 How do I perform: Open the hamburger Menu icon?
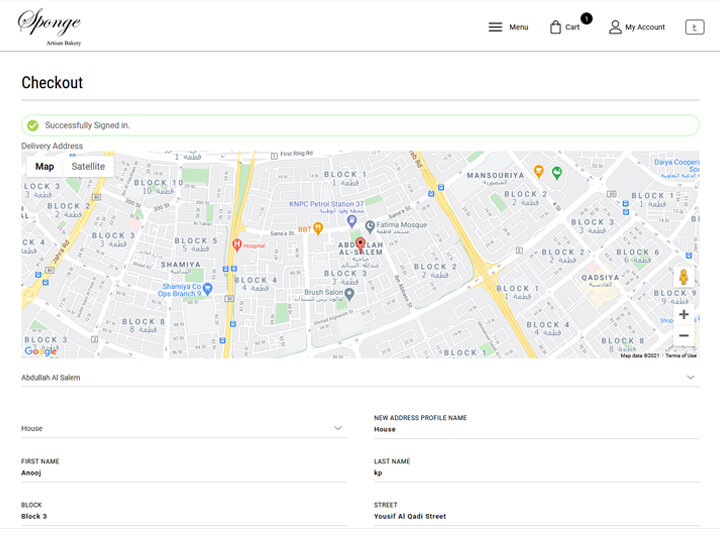[495, 27]
